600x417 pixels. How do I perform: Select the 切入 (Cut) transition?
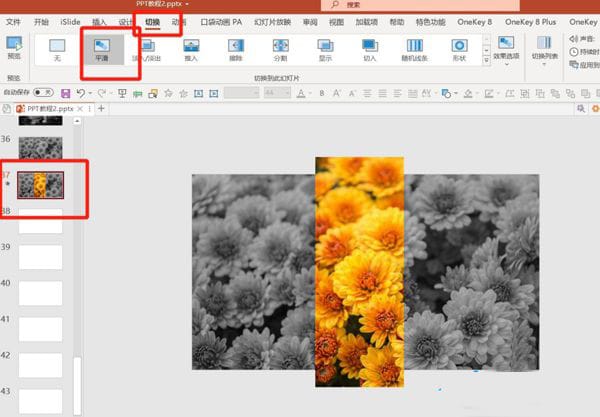370,50
